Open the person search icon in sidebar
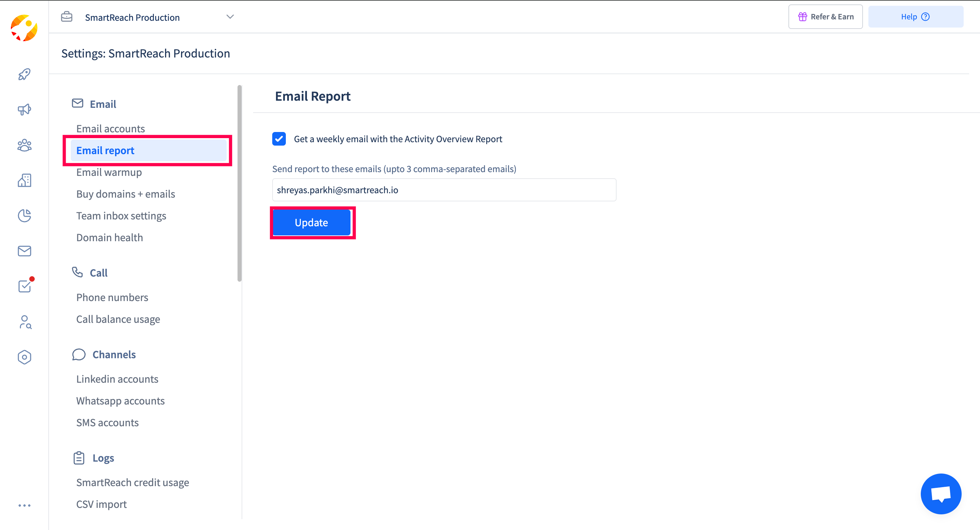The width and height of the screenshot is (980, 530). click(25, 322)
